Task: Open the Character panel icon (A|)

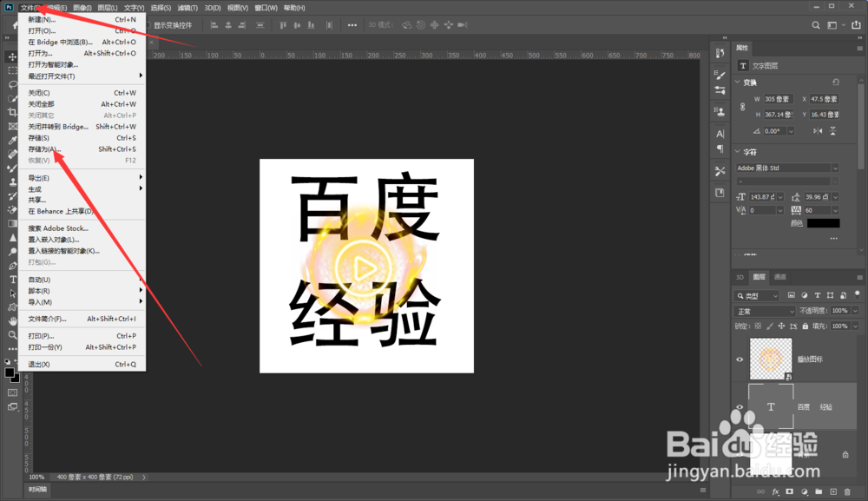Action: (x=720, y=134)
